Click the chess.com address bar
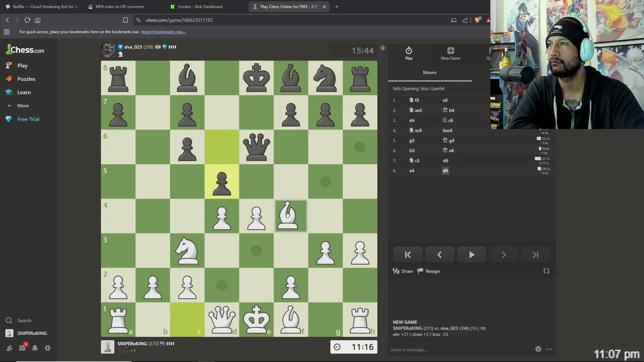Viewport: 644px width, 362px height. pos(292,20)
